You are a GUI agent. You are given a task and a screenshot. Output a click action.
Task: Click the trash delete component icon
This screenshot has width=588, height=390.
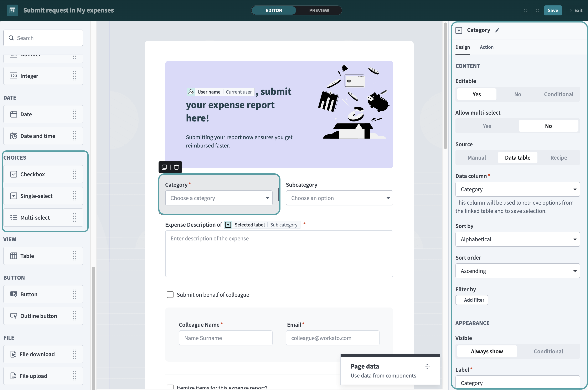[x=176, y=167]
